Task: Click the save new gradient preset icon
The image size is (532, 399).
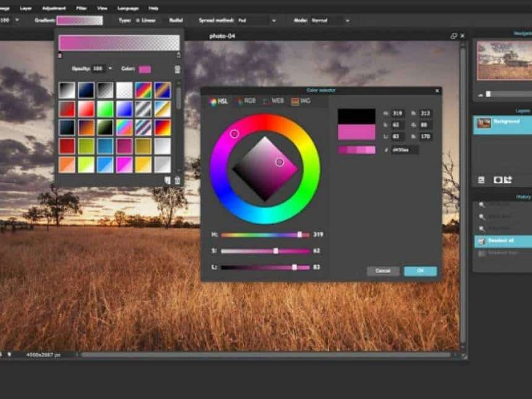Action: 168,181
